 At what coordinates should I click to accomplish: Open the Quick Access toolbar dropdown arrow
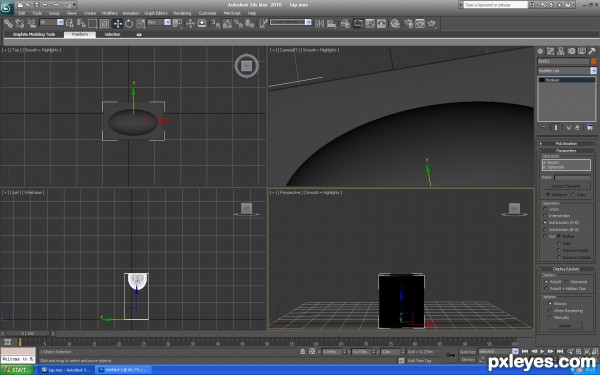[x=74, y=5]
